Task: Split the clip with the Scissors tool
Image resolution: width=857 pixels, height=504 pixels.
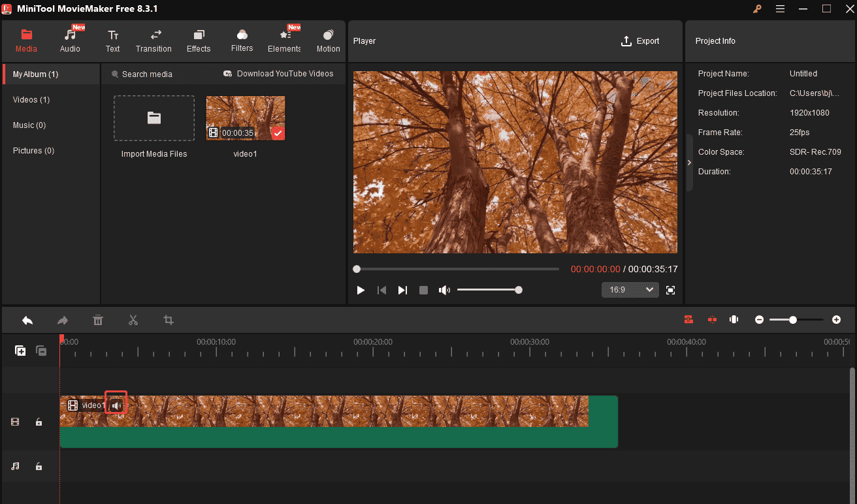Action: click(x=133, y=320)
